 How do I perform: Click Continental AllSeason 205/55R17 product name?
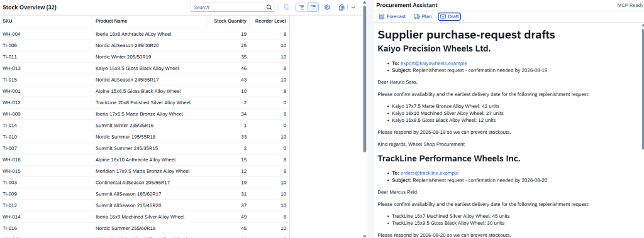(x=133, y=183)
